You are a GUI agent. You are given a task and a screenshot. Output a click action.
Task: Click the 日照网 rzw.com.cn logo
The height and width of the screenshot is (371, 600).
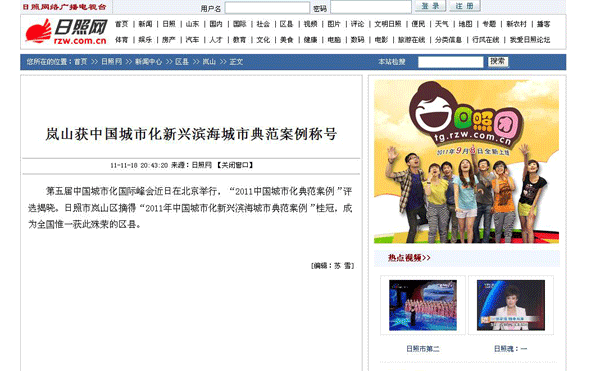tap(67, 31)
